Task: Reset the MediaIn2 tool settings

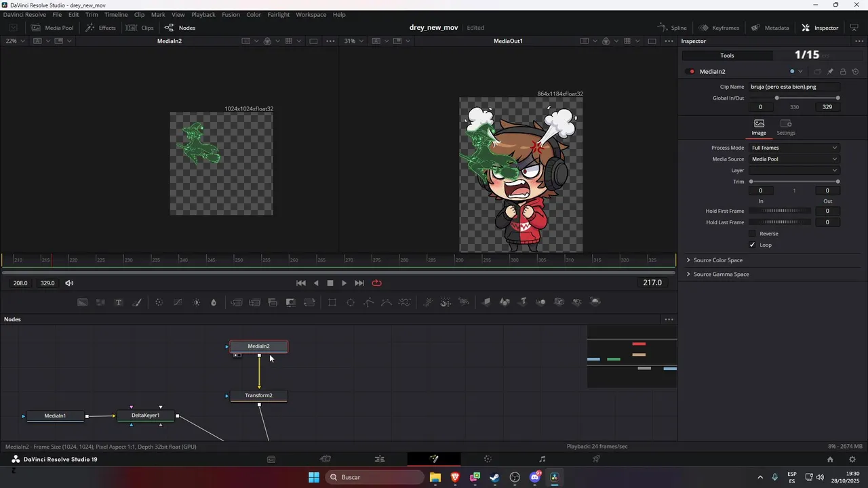Action: tap(856, 71)
